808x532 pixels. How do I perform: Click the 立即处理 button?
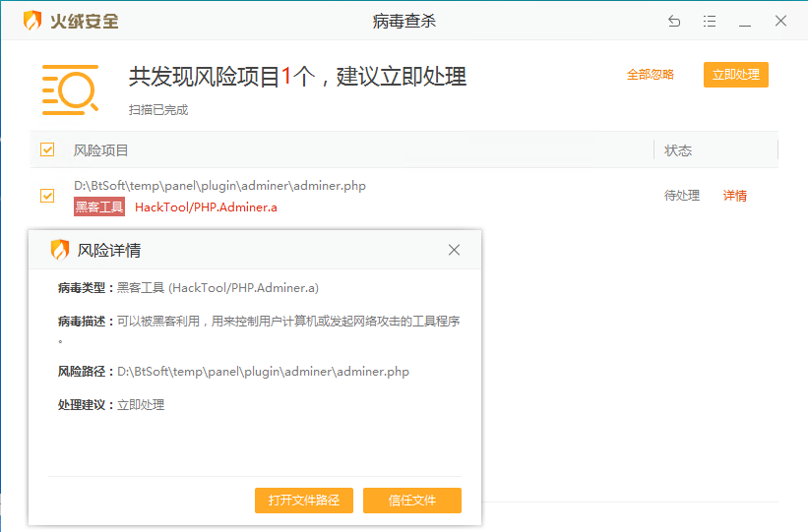pyautogui.click(x=736, y=75)
